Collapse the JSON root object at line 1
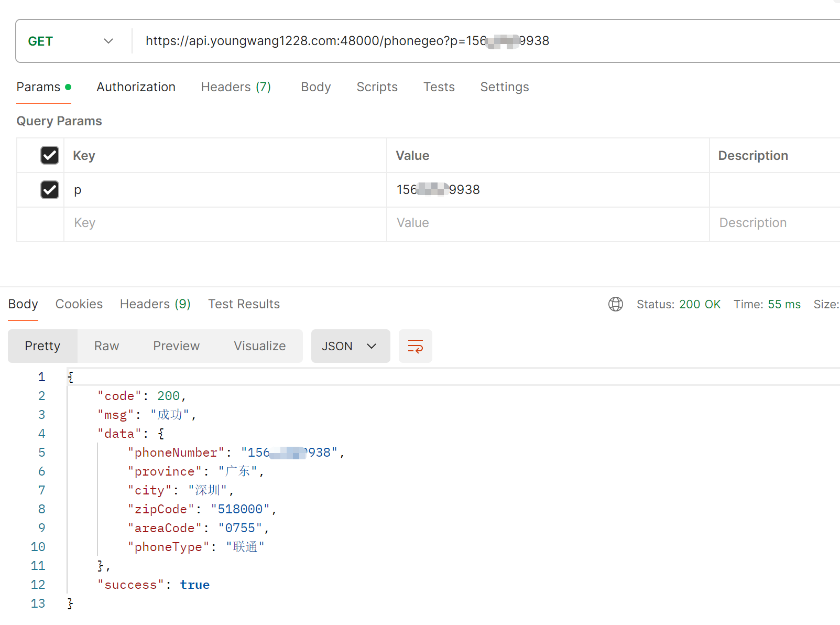This screenshot has height=625, width=840. 70,377
